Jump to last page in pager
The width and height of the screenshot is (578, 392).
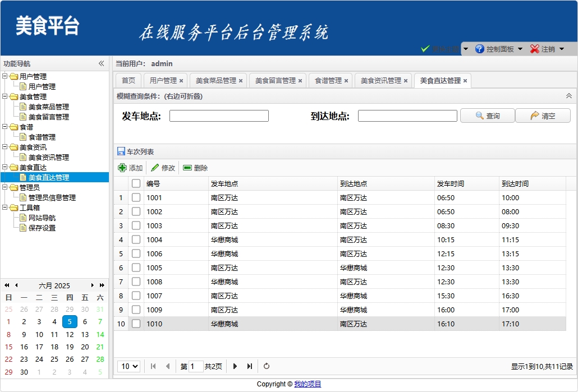click(x=250, y=366)
